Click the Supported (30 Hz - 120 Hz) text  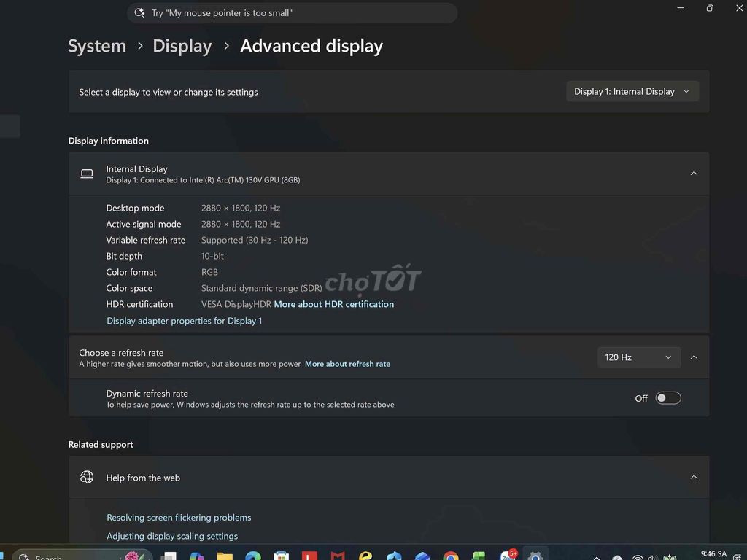point(255,240)
